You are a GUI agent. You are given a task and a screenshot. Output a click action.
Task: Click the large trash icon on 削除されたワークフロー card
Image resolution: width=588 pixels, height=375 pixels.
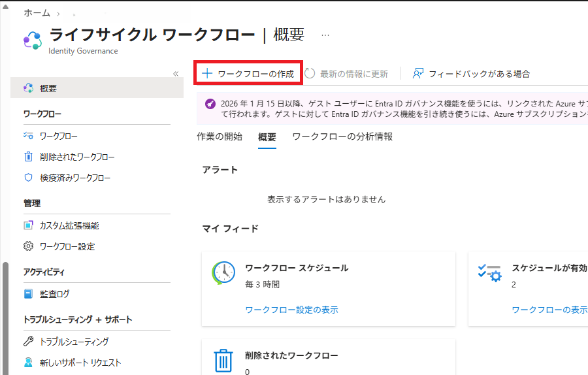223,361
